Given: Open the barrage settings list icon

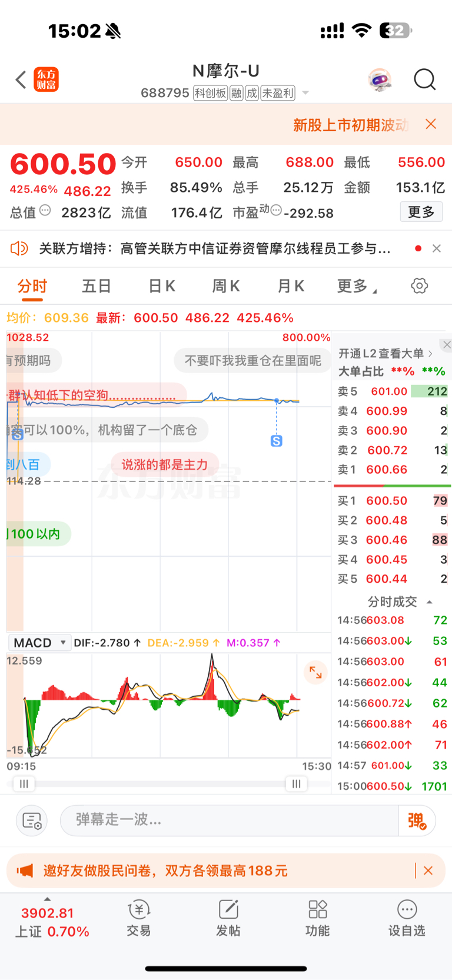Looking at the screenshot, I should [32, 820].
